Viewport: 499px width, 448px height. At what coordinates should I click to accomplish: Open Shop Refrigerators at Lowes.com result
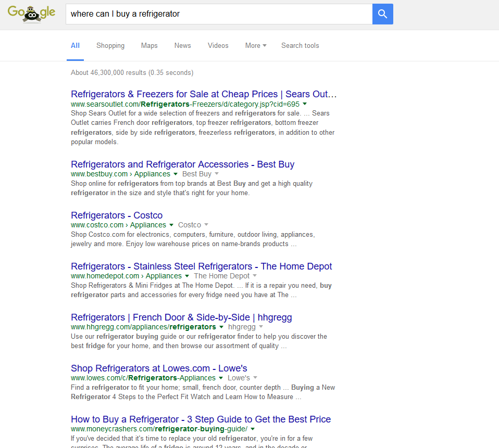pos(159,368)
